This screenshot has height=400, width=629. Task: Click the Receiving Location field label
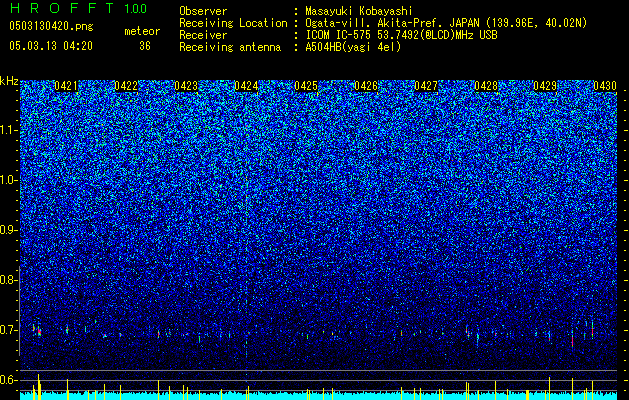click(x=233, y=23)
